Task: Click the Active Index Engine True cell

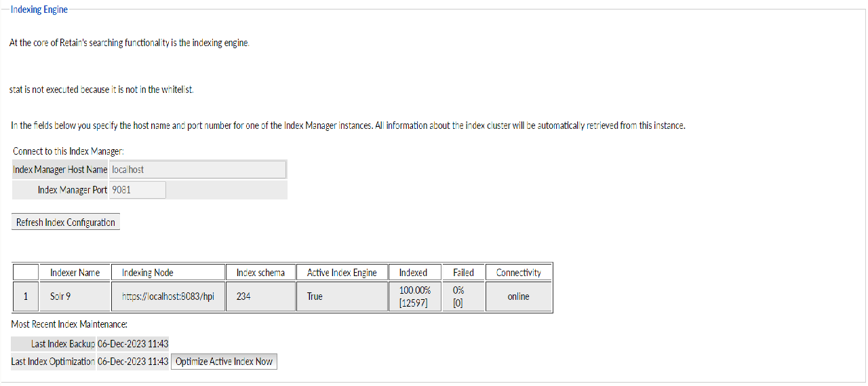Action: click(342, 296)
